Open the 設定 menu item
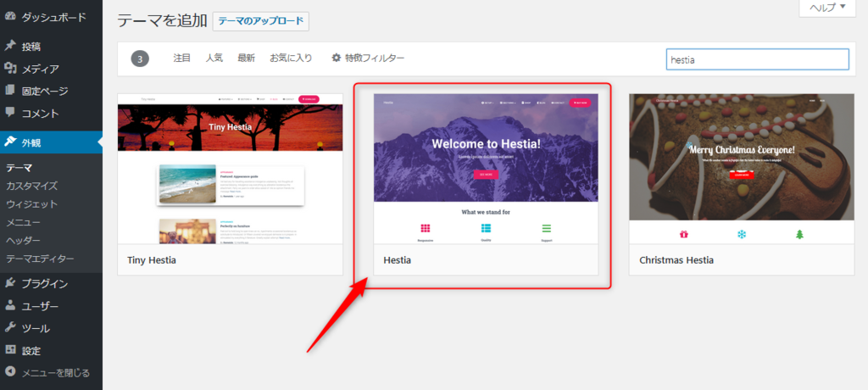The image size is (868, 390). (51, 351)
